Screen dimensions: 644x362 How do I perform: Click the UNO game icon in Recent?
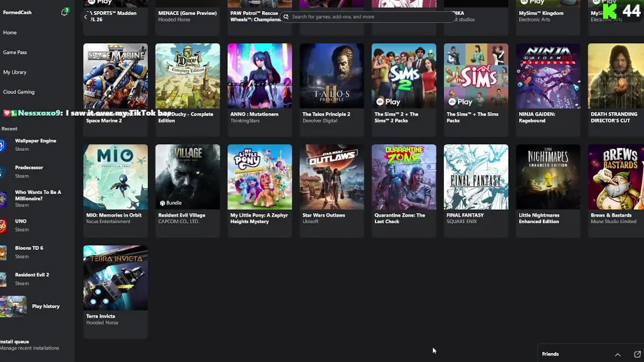coord(3,225)
